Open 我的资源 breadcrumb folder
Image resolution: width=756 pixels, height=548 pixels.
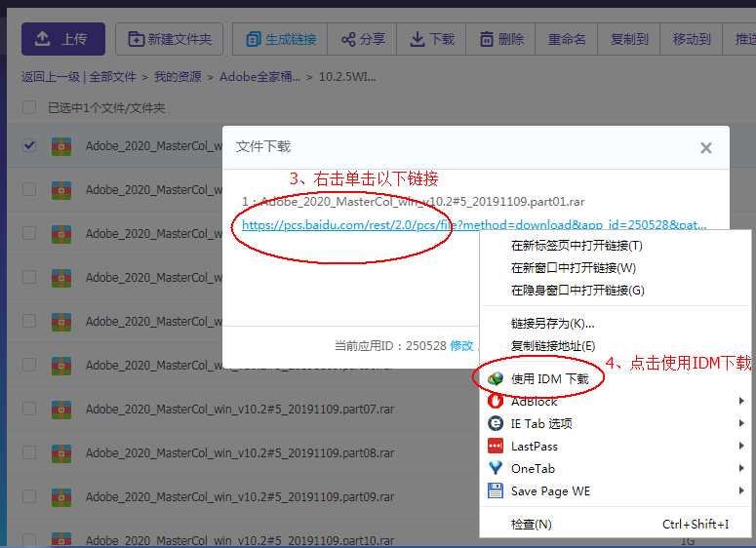click(178, 77)
